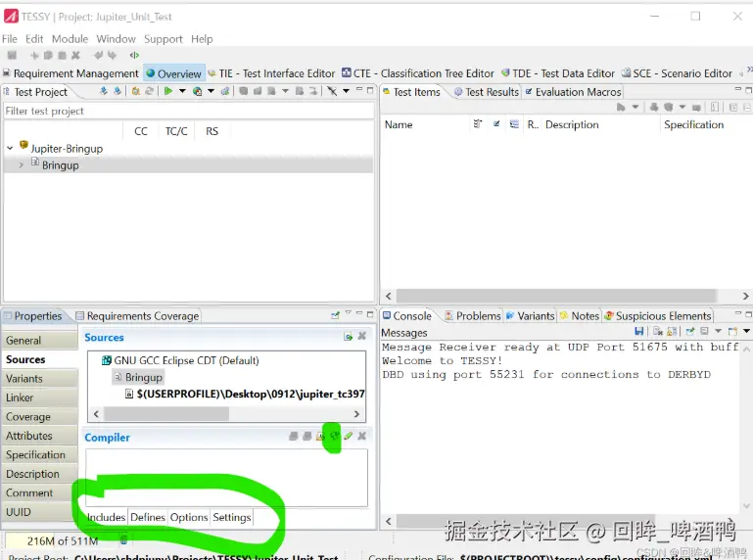Select Attributes in Properties sidebar
Screen dimensions: 753x560
(40, 436)
